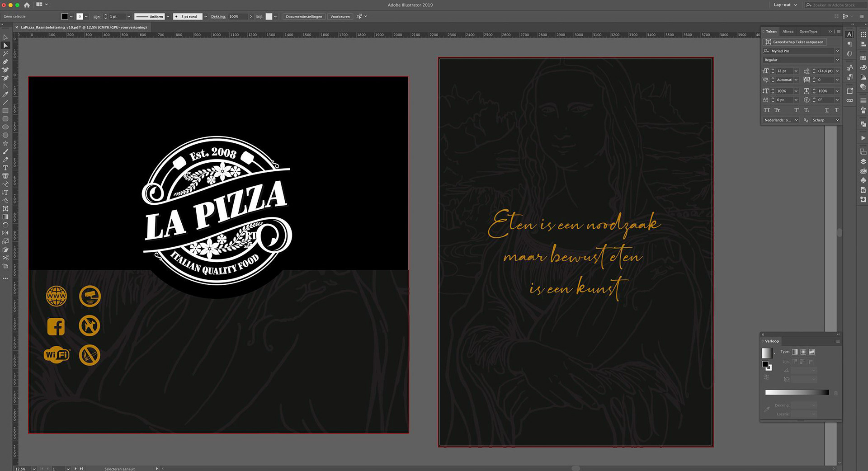868x471 pixels.
Task: Click the Dekking 100% opacity field
Action: click(238, 17)
